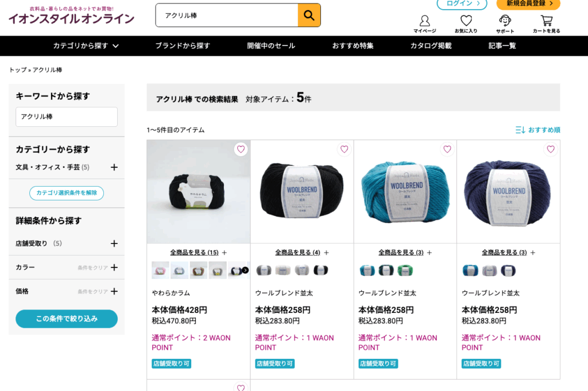Expand the 店舗受取り filter
Viewport: 588px width, 391px height.
coord(114,243)
